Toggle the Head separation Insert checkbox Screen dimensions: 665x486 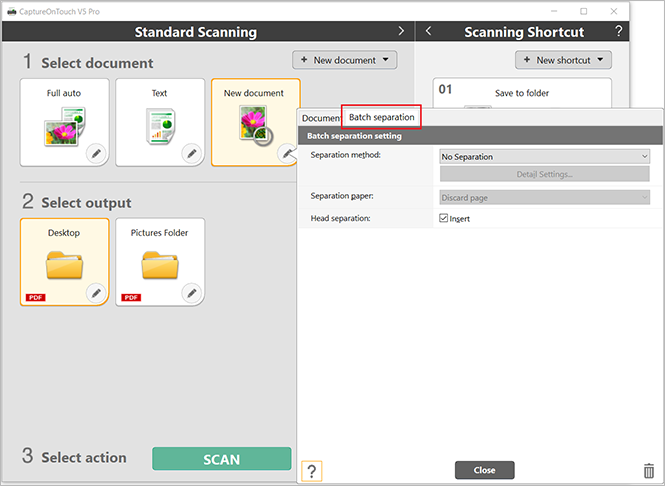coord(444,218)
